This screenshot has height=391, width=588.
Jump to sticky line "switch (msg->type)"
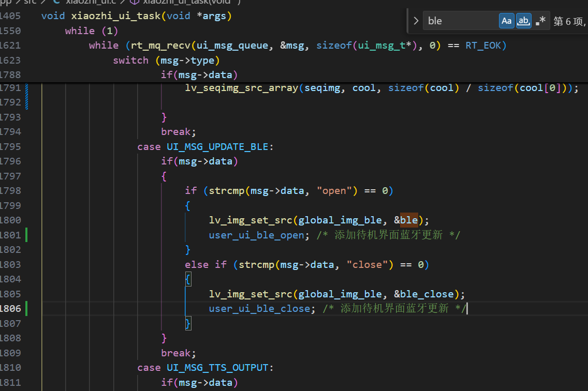pos(166,61)
